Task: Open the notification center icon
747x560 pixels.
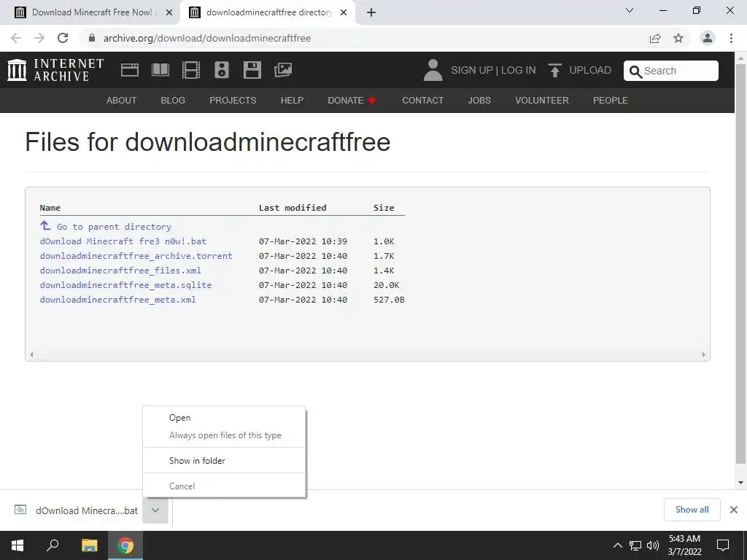Action: tap(723, 545)
